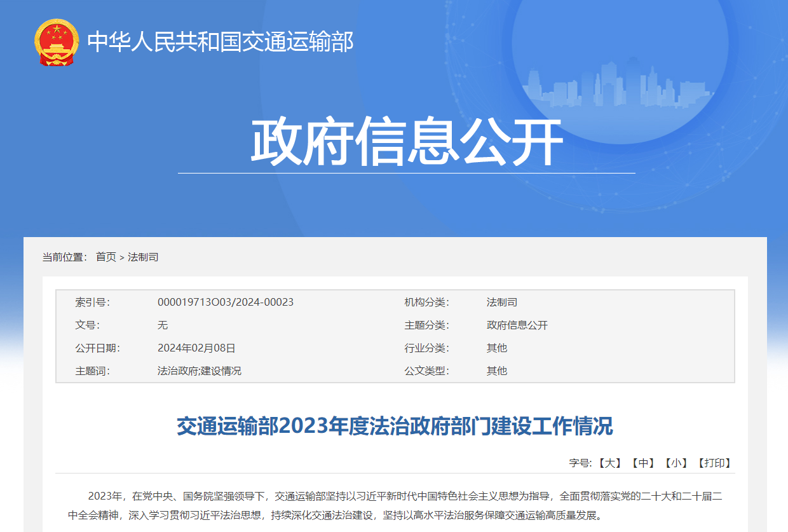Select keywords 法治政府;建设情况

[200, 371]
